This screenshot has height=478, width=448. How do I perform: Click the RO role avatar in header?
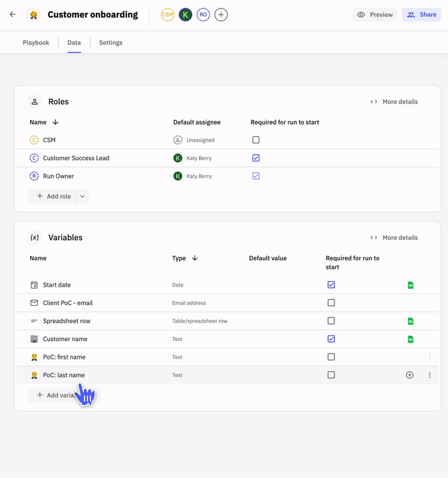[203, 15]
